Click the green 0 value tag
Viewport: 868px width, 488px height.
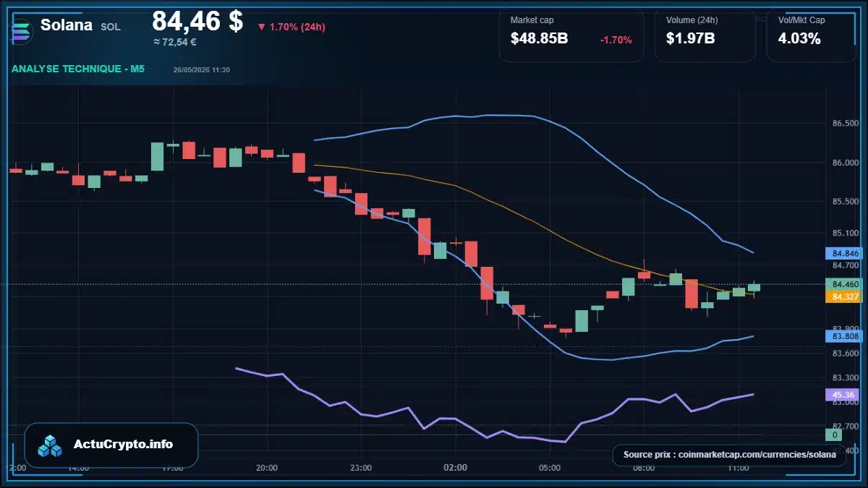tap(835, 435)
